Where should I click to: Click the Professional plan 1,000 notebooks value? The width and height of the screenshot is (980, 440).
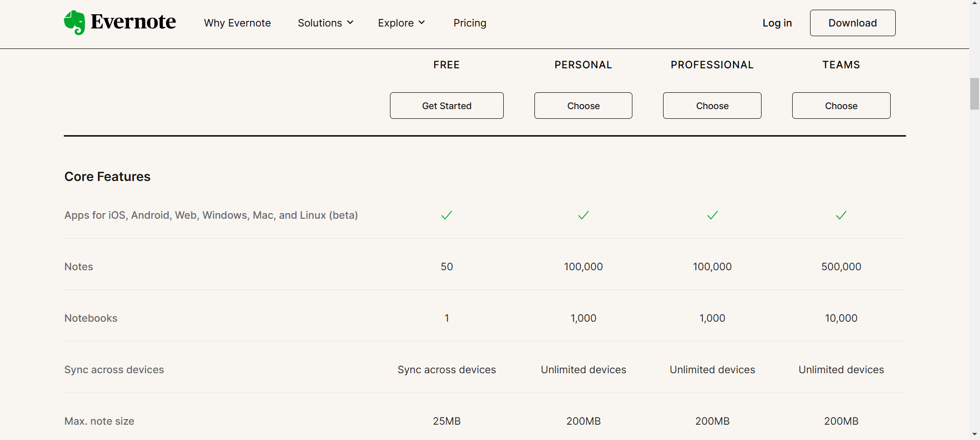pyautogui.click(x=712, y=318)
